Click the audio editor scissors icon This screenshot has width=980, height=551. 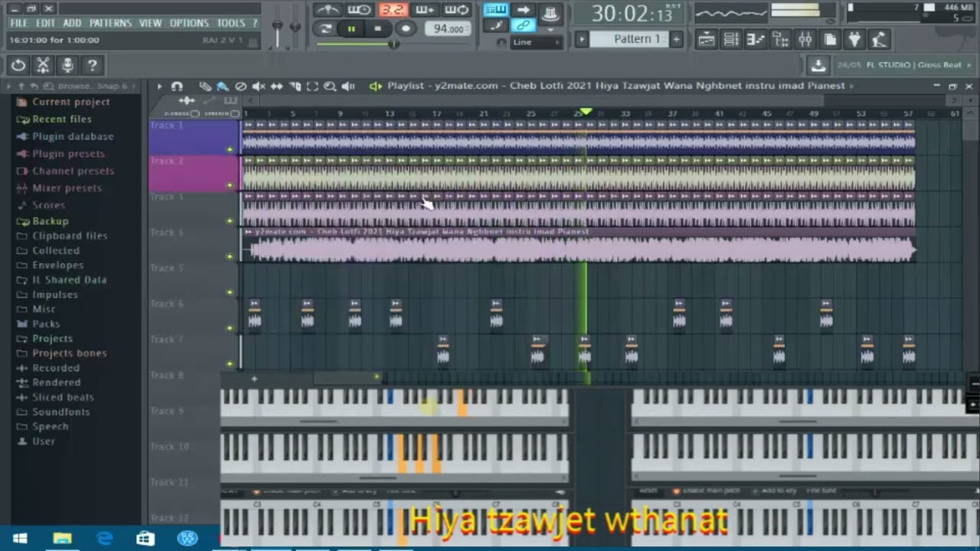[x=43, y=66]
